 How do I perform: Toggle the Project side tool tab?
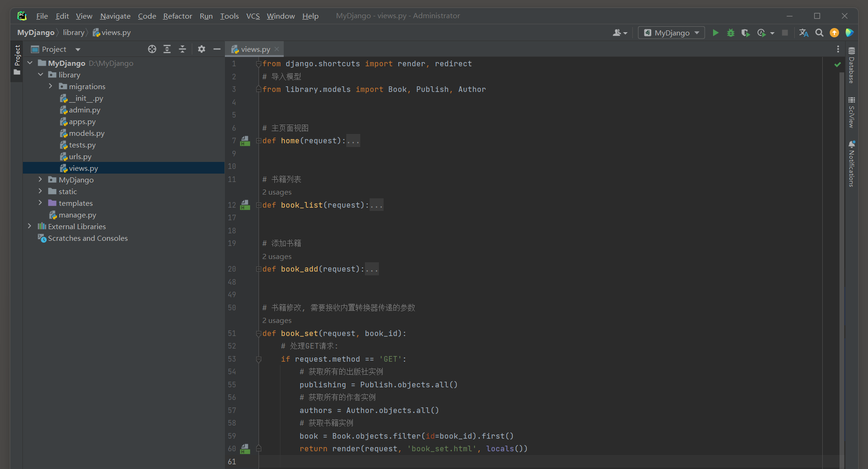(17, 61)
